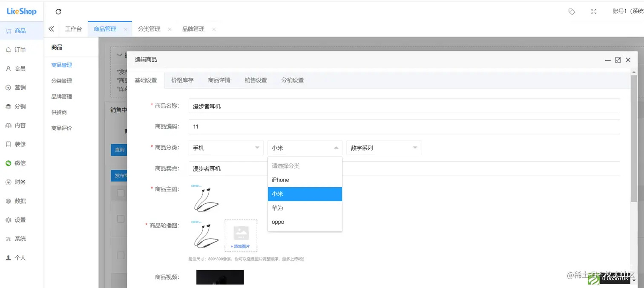Go to 分类管理 in submenu
Image resolution: width=644 pixels, height=288 pixels.
click(62, 81)
